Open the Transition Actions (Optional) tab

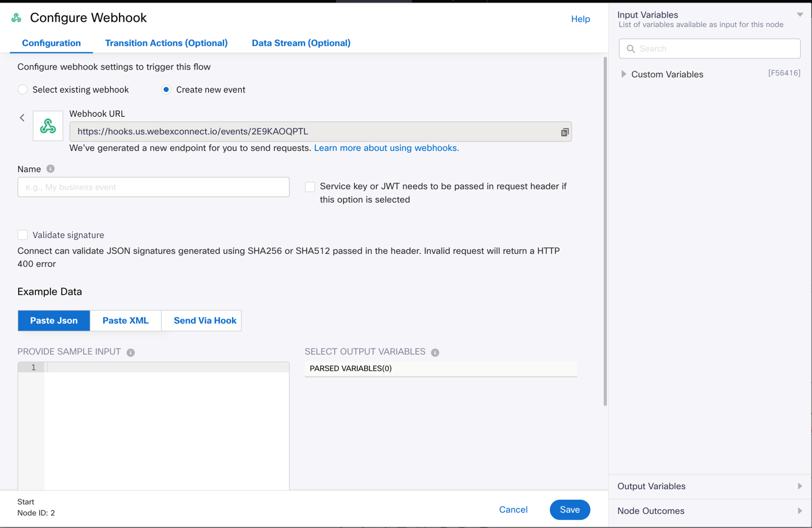point(166,43)
